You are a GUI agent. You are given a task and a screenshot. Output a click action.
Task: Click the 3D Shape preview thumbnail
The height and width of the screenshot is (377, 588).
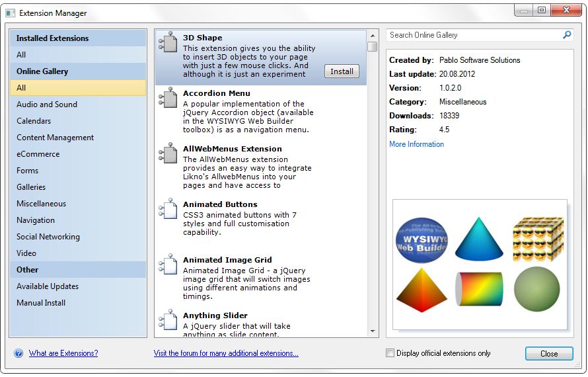pos(480,265)
